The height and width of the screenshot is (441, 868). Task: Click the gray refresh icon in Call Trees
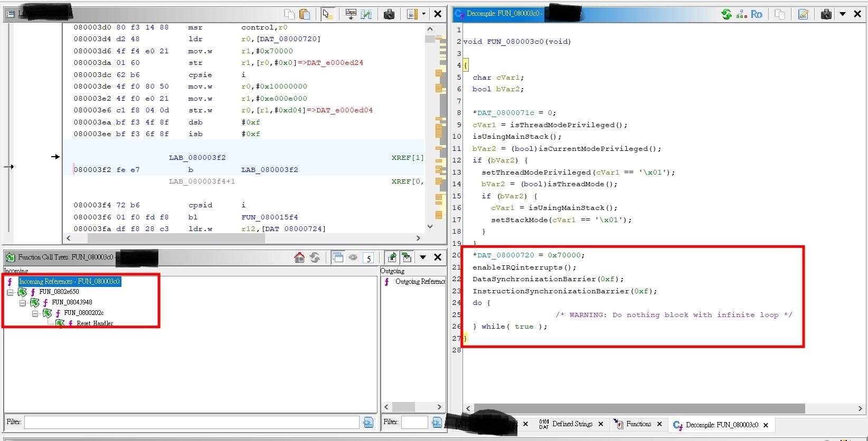tap(315, 257)
